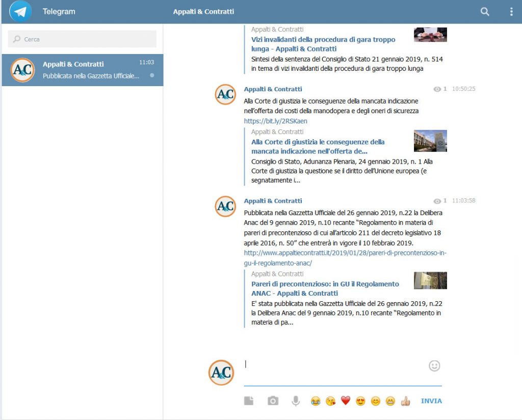
Task: Insert the grinning teeth emoji
Action: (x=390, y=401)
